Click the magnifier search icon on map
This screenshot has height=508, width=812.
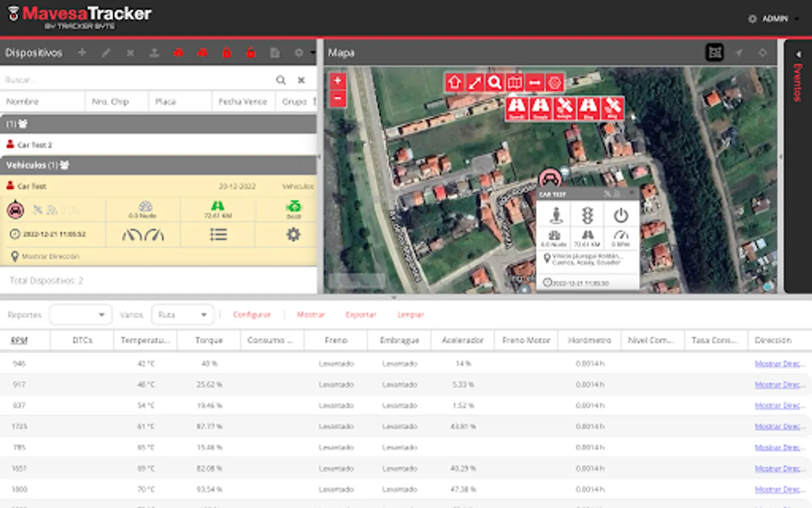click(x=495, y=83)
